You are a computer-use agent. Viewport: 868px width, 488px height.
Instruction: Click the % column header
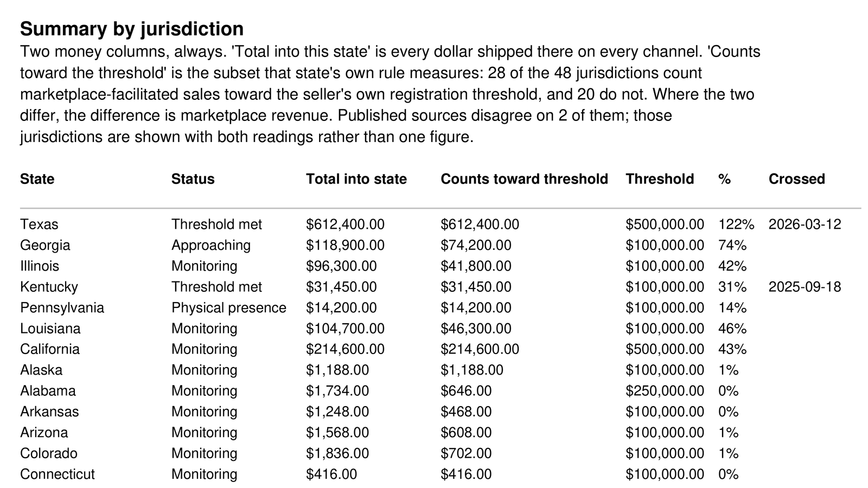point(724,179)
